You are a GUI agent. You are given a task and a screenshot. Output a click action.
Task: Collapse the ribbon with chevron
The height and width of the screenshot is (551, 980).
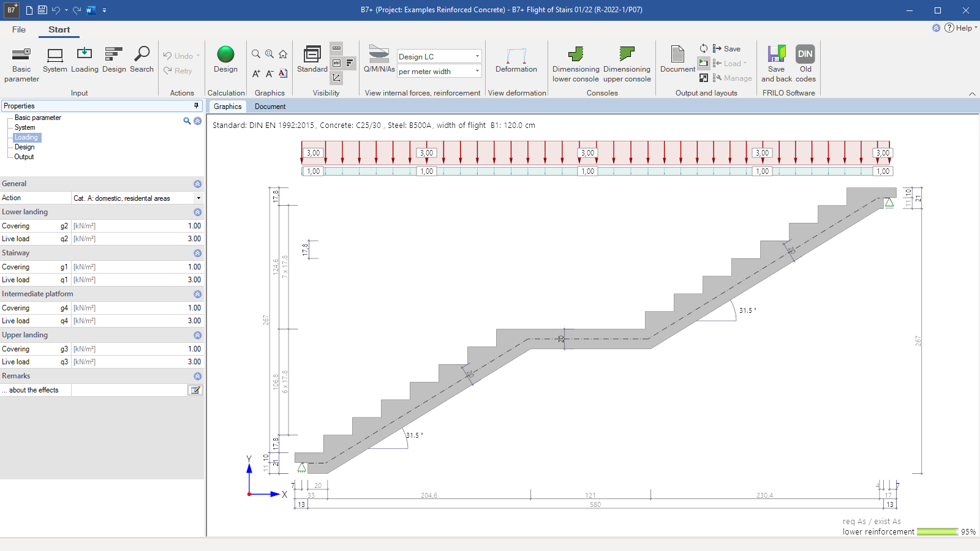[x=972, y=94]
